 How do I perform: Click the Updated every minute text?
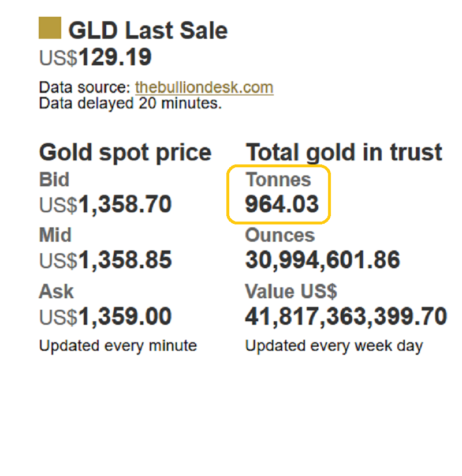(x=118, y=346)
